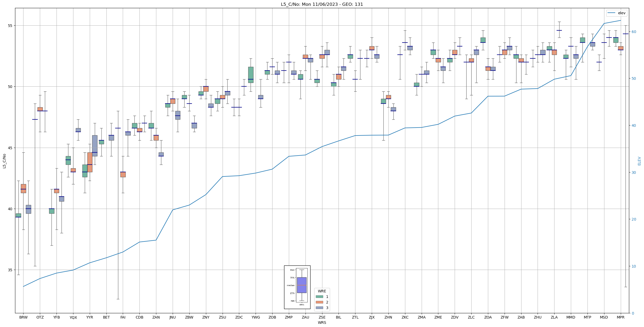Viewport: 644px width, 327px height.
Task: Click the BIL station label
Action: (339, 317)
